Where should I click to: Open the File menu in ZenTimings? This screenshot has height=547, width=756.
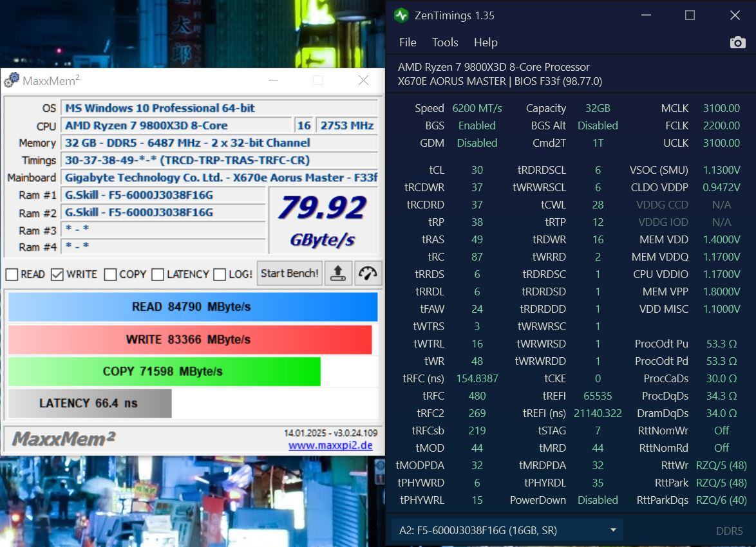coord(408,42)
